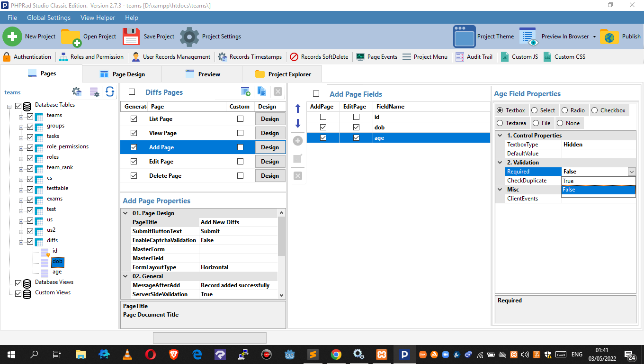Open Records Timestamps configuration

(x=250, y=56)
